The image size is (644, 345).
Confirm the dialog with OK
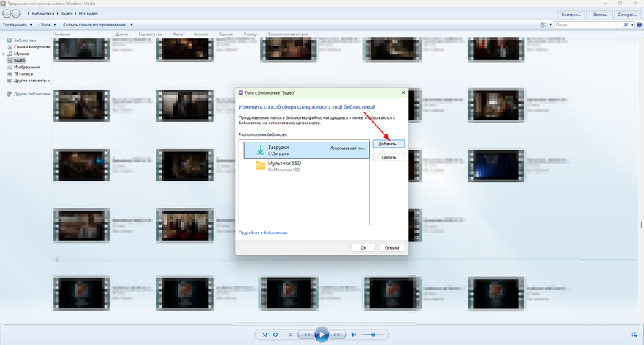363,247
